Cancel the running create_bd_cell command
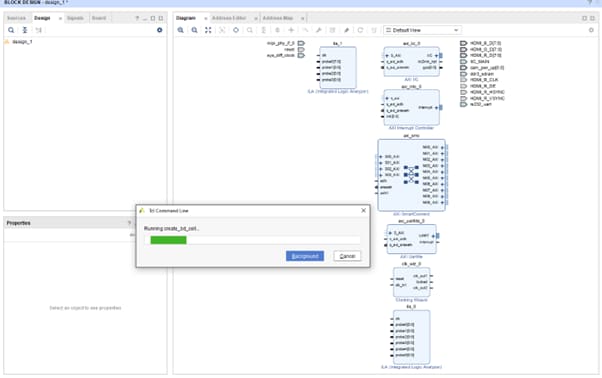Viewport: 602px width, 378px height. (347, 256)
